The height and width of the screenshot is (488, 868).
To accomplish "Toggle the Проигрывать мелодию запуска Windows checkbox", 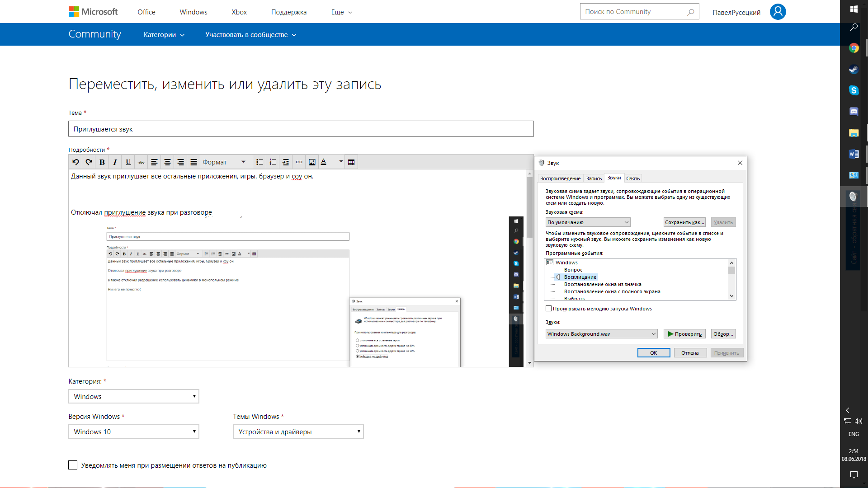I will 548,309.
